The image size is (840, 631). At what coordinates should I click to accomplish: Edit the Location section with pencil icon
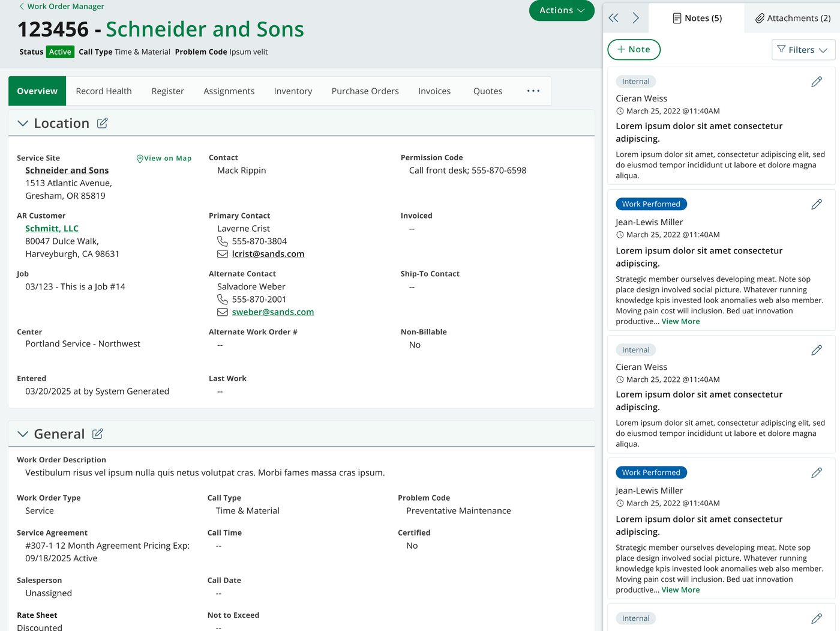[103, 123]
